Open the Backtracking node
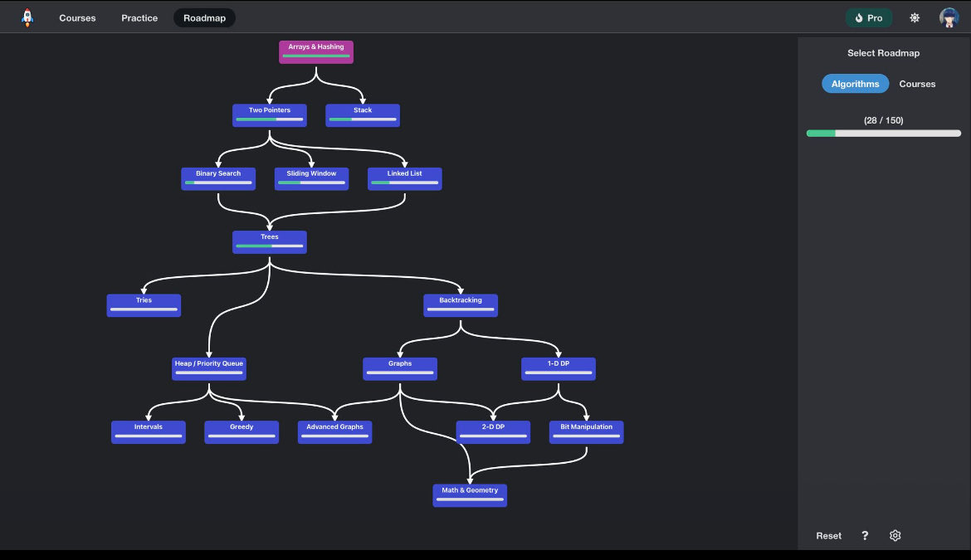This screenshot has width=971, height=560. click(x=461, y=305)
